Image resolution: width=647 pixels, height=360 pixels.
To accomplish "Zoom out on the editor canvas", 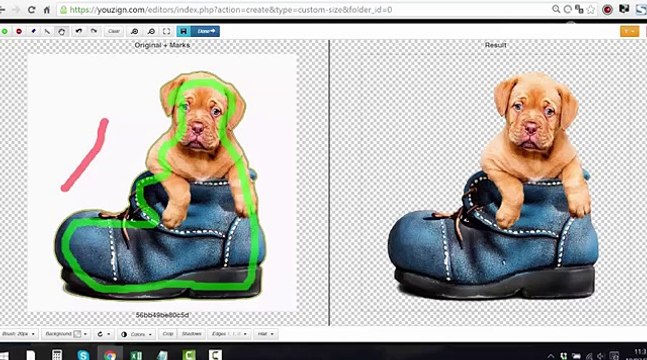I will pos(151,31).
